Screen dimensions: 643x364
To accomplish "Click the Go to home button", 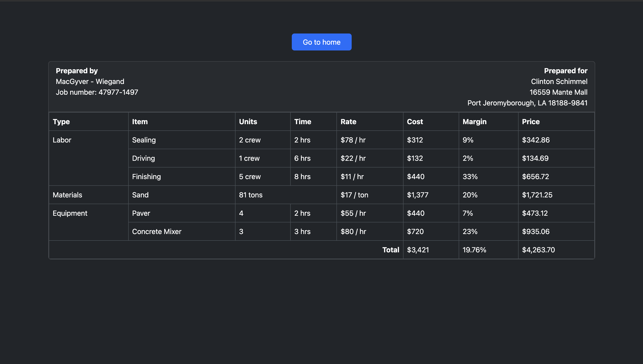I will click(x=321, y=42).
